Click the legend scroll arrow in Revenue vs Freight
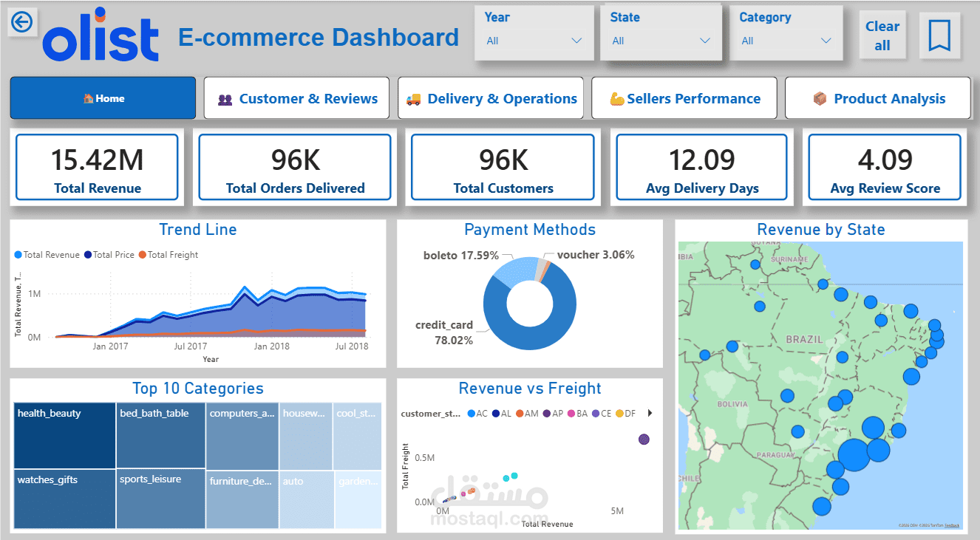Screen dimensions: 980x540 650,413
